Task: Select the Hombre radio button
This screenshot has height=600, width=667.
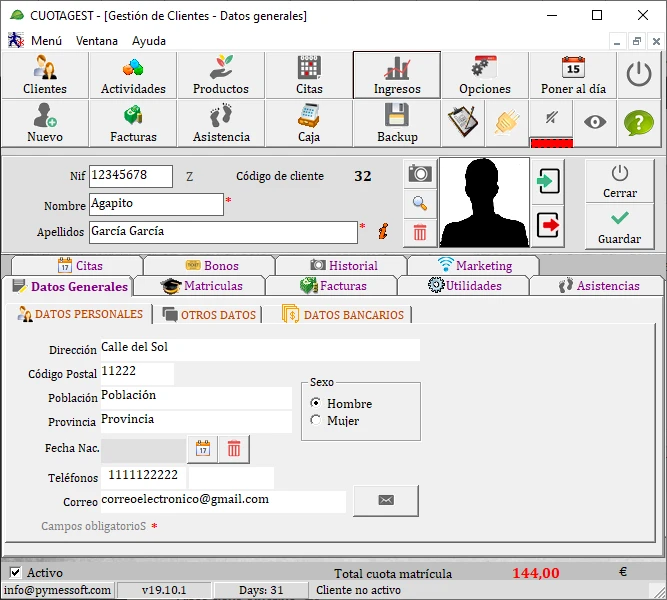Action: pyautogui.click(x=316, y=403)
